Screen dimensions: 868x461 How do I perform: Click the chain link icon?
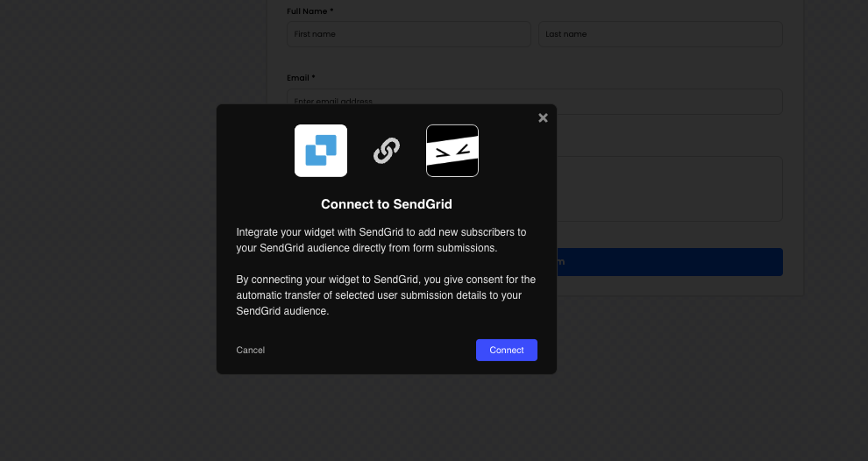click(387, 151)
